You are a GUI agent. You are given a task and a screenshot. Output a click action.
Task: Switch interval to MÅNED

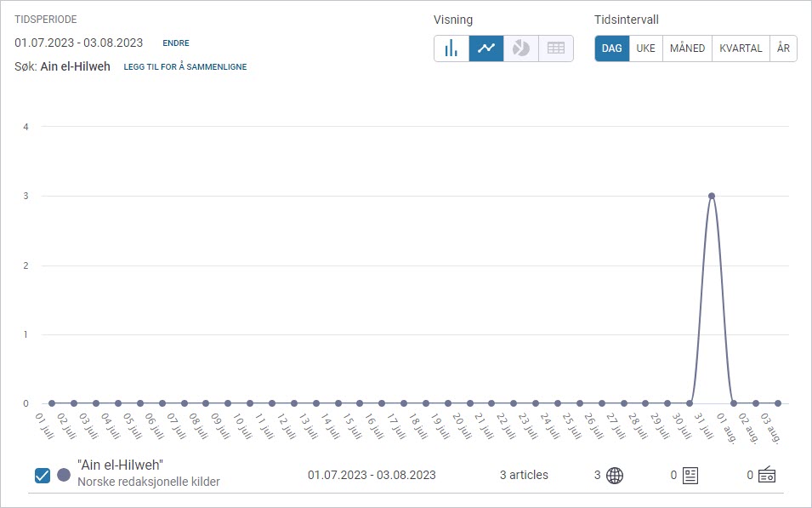(687, 49)
